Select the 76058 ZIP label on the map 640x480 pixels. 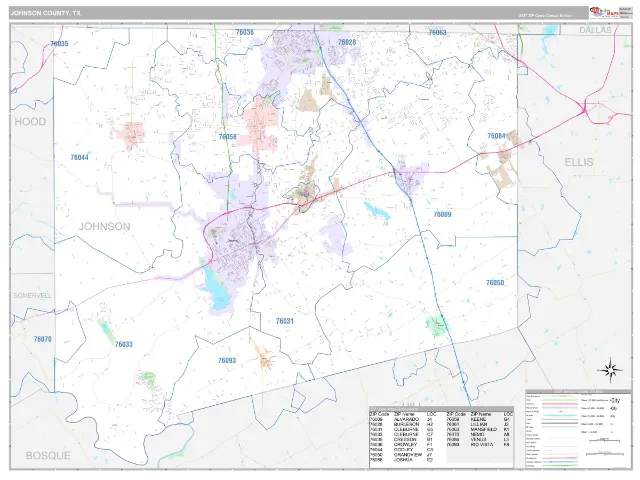click(228, 137)
